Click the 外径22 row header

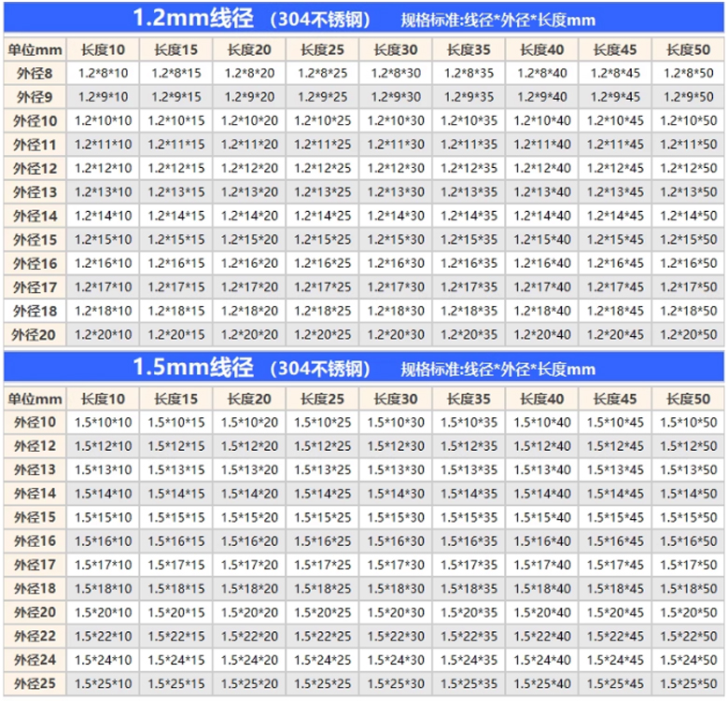coord(35,637)
